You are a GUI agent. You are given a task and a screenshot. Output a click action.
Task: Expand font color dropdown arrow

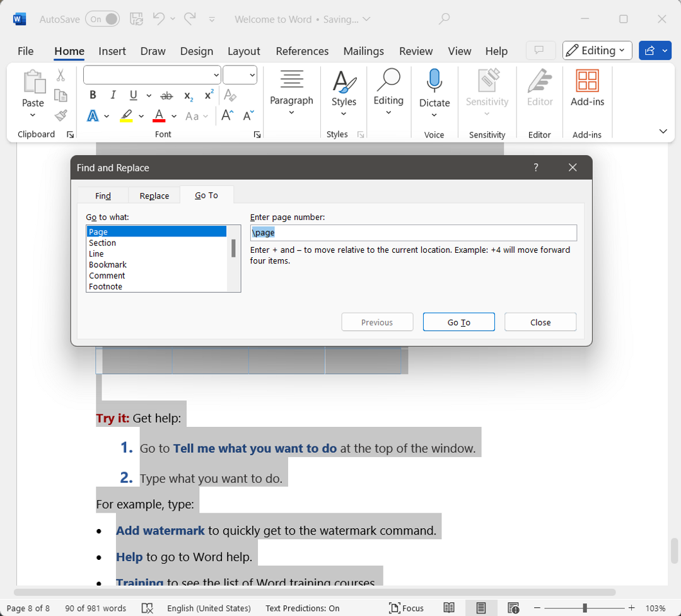point(174,117)
